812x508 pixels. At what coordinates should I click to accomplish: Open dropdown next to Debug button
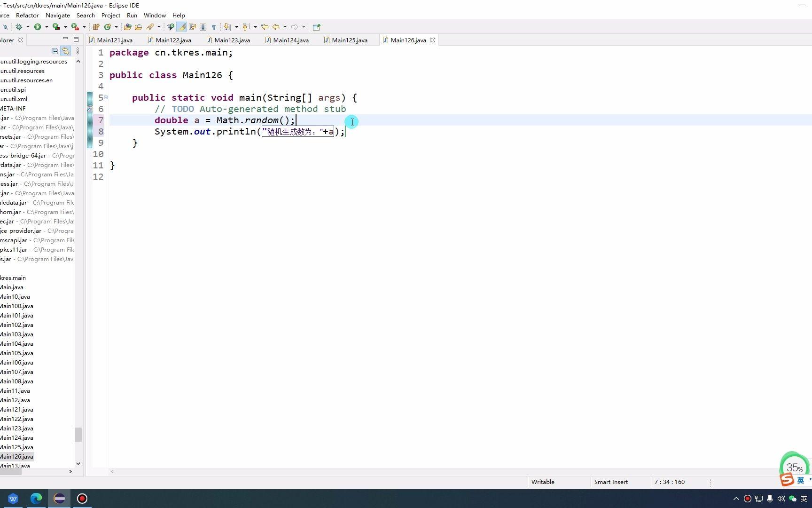point(28,27)
